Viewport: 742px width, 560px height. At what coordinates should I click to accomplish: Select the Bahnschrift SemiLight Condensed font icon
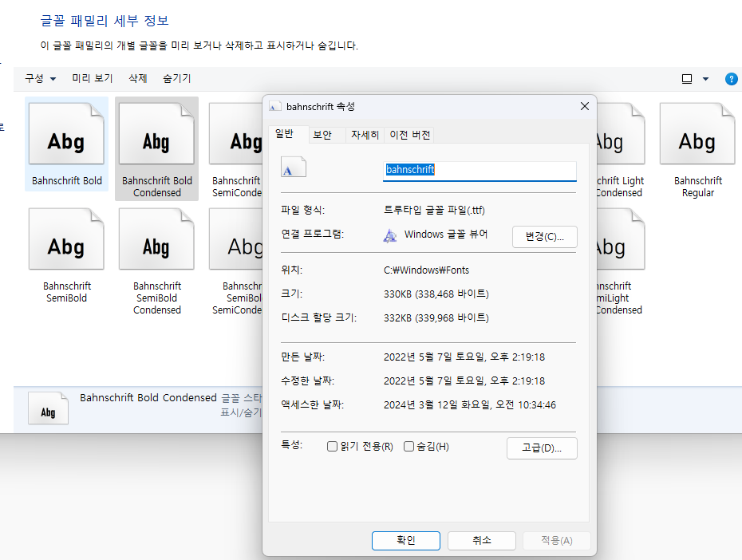pos(621,239)
